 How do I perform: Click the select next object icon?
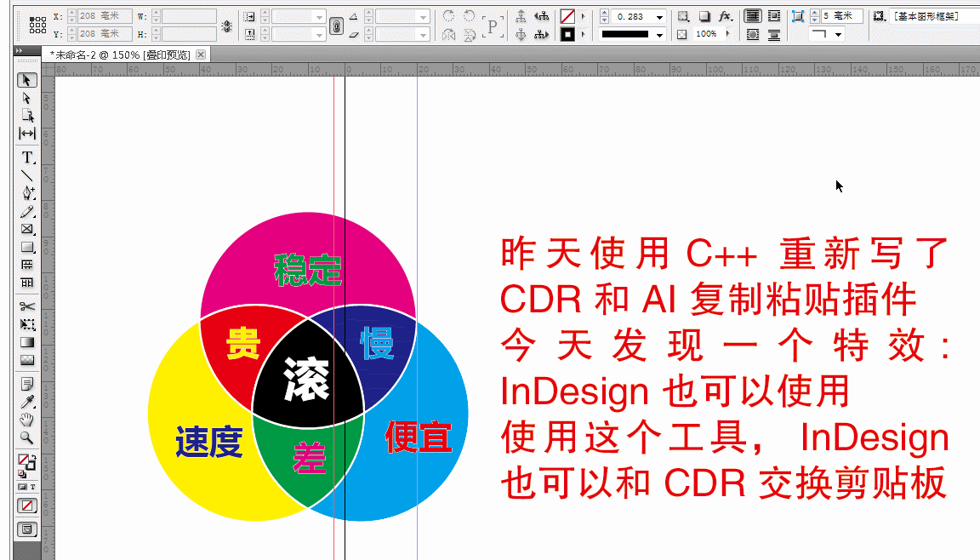tap(541, 34)
